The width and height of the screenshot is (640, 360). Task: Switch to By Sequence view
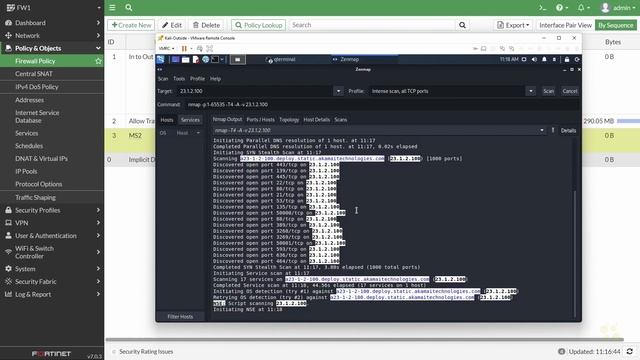(616, 25)
